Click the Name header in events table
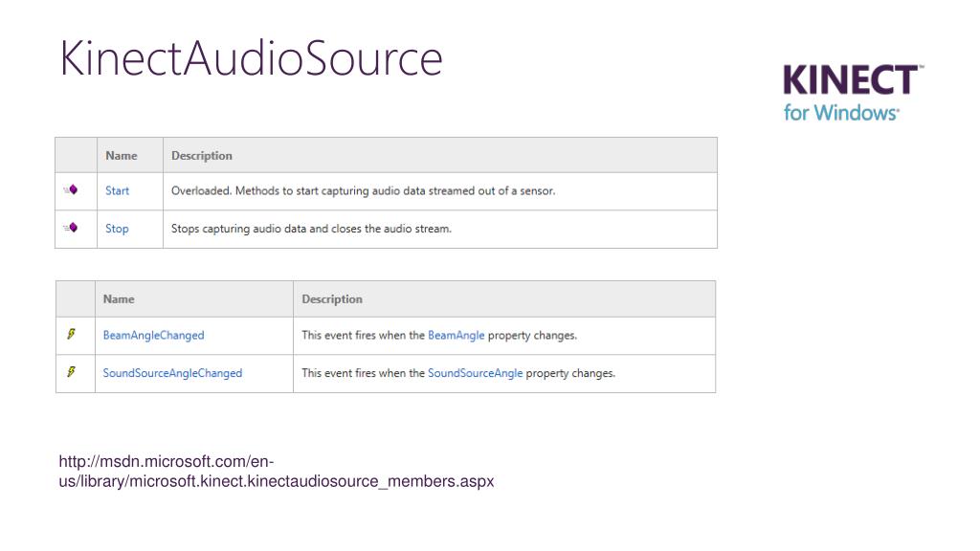 (x=119, y=299)
